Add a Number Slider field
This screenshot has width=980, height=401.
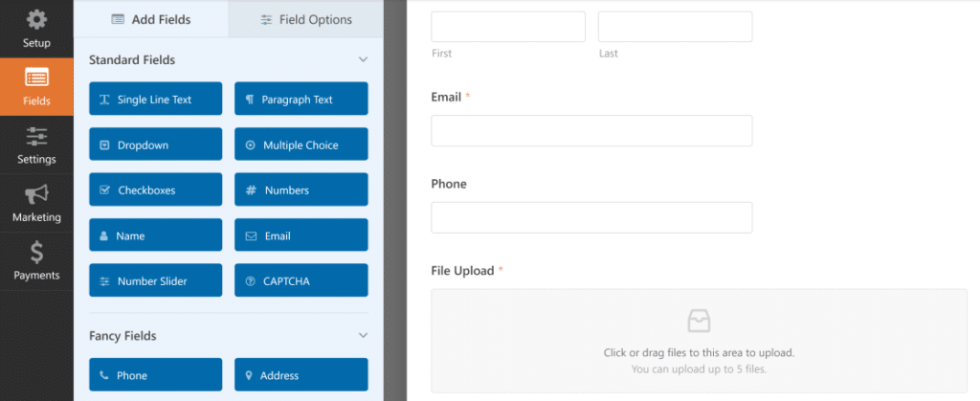coord(155,281)
